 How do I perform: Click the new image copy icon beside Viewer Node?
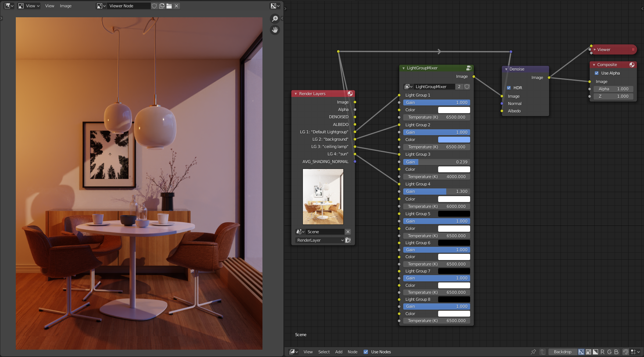pyautogui.click(x=162, y=6)
